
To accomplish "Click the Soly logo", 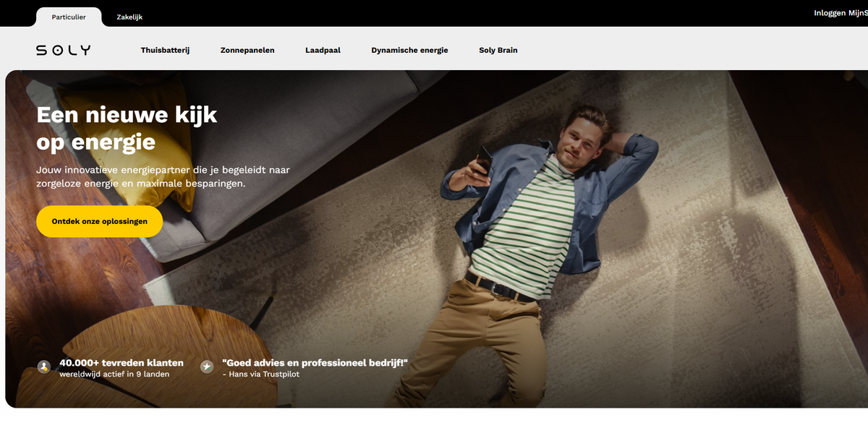I will tap(64, 51).
